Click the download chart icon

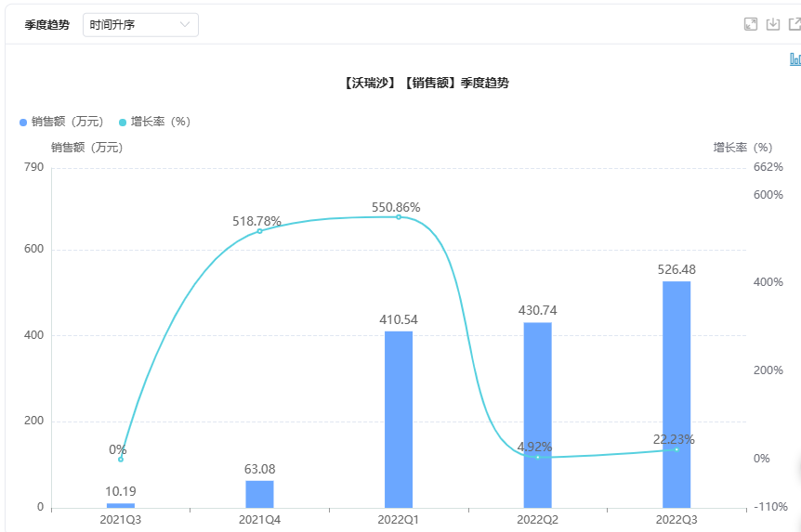773,24
